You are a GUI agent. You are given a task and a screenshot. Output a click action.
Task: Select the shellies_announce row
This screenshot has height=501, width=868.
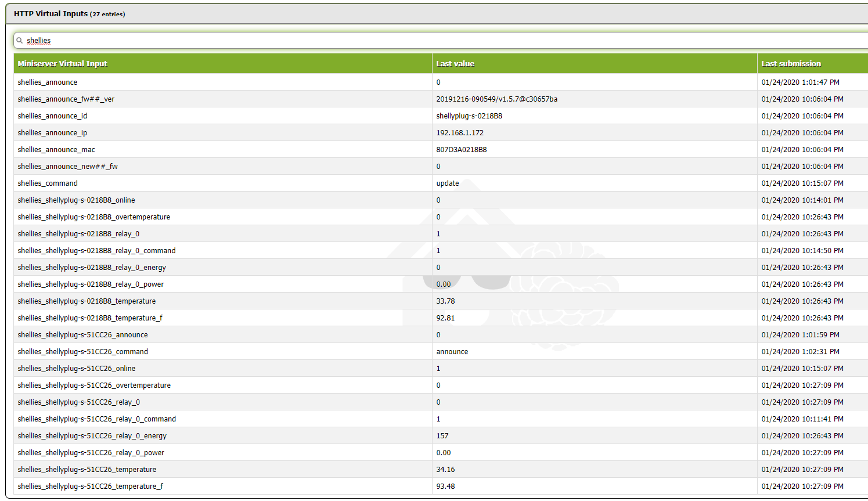point(441,82)
